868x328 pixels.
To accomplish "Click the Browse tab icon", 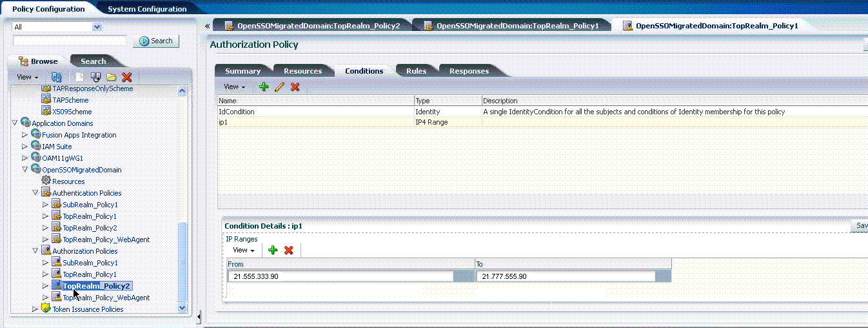I will 24,61.
